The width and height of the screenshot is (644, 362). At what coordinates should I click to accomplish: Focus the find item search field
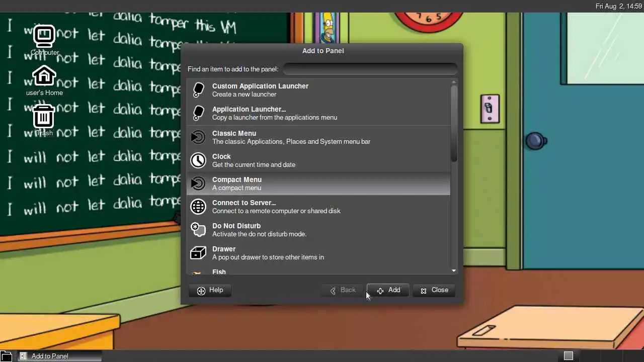pyautogui.click(x=370, y=69)
